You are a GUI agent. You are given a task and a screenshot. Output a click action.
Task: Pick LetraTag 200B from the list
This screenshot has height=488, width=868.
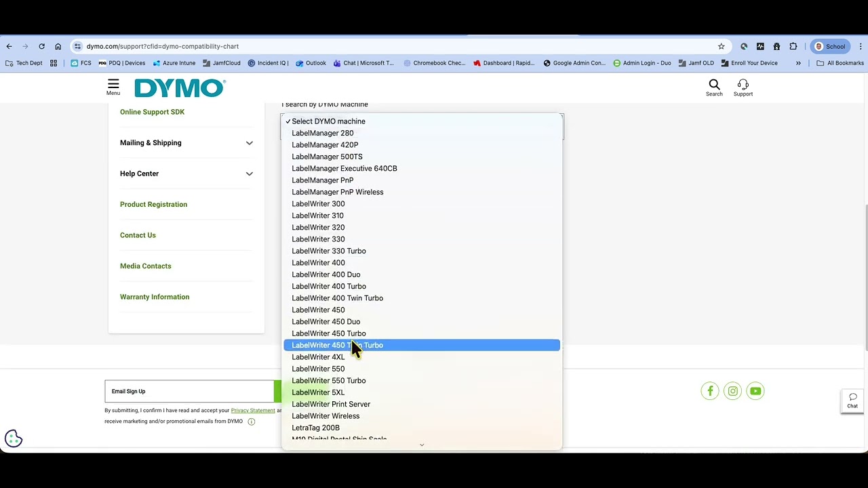coord(422,428)
